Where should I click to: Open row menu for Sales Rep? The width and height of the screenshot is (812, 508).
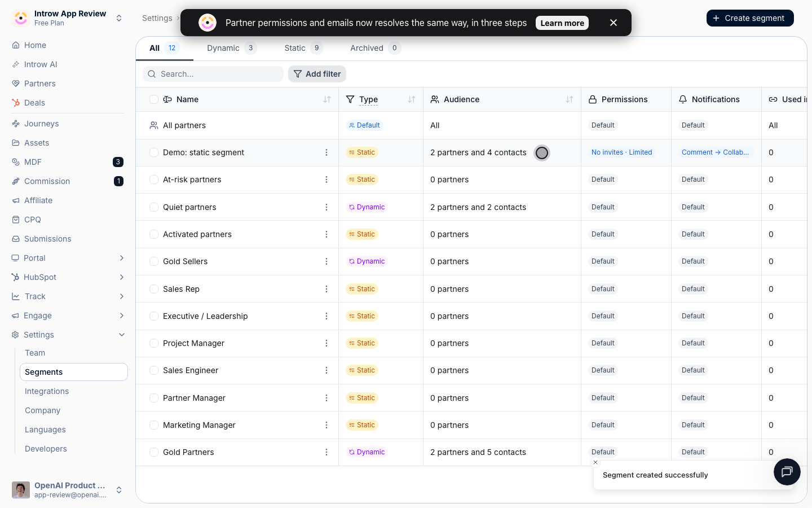[326, 289]
